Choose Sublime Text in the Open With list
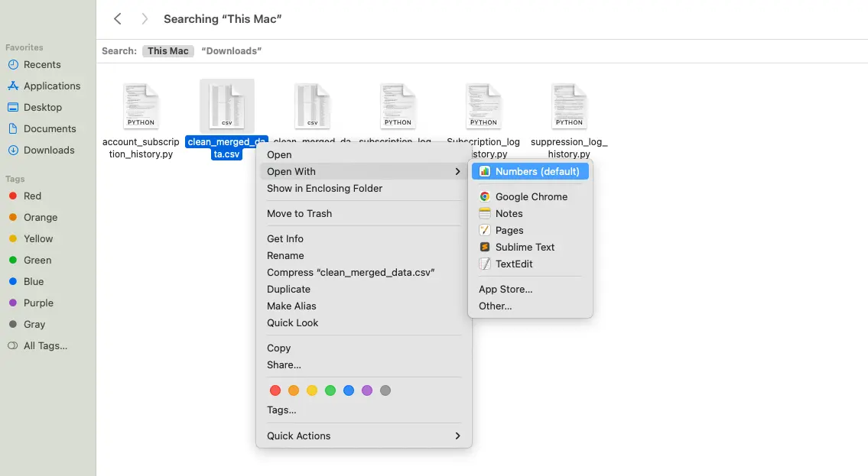Screen dimensions: 868x476 (525, 247)
